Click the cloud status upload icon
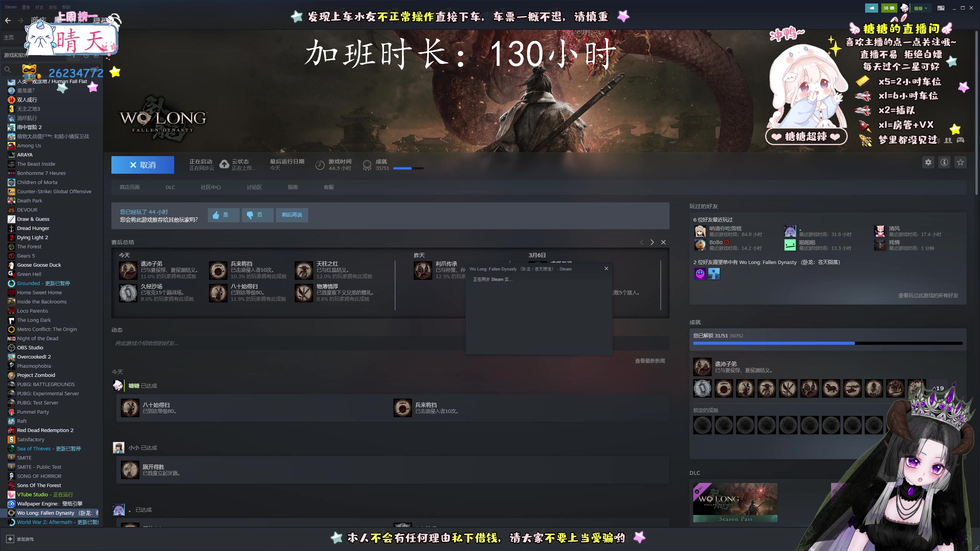The image size is (980, 551). [x=224, y=165]
